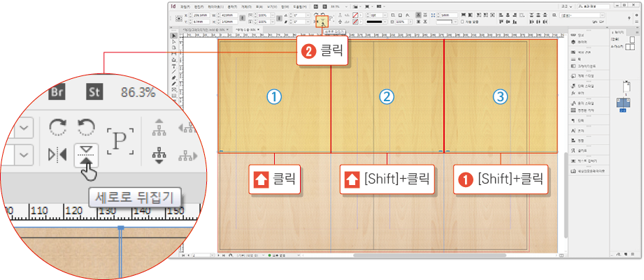Click Fill frame proportionally fitting icon
Screen dimensions: 644x280
point(464,15)
